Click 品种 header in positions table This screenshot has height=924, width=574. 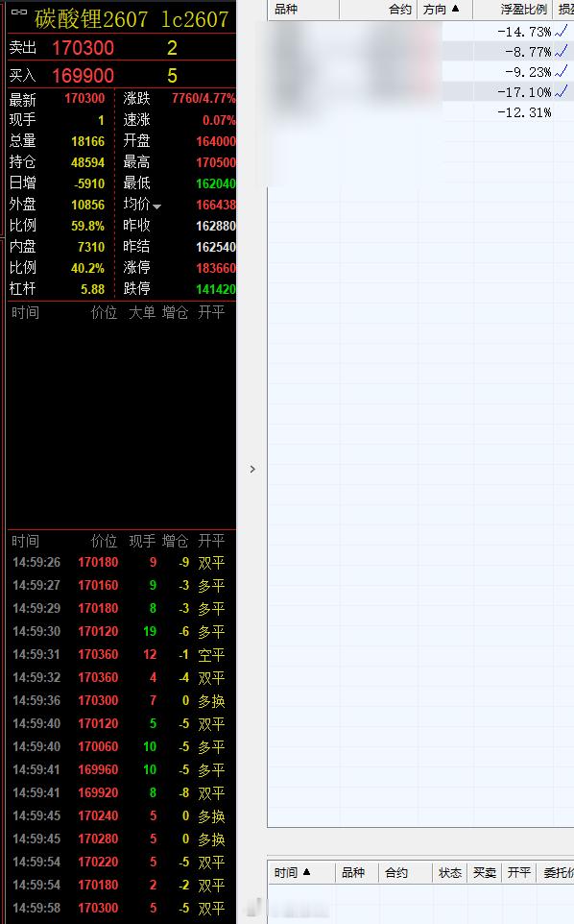click(x=286, y=10)
